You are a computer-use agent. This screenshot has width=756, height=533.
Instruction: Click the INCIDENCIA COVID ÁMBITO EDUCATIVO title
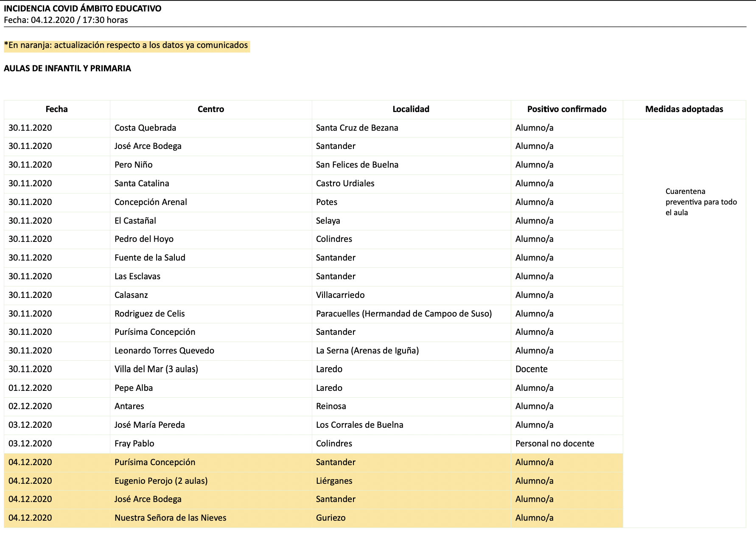point(83,8)
